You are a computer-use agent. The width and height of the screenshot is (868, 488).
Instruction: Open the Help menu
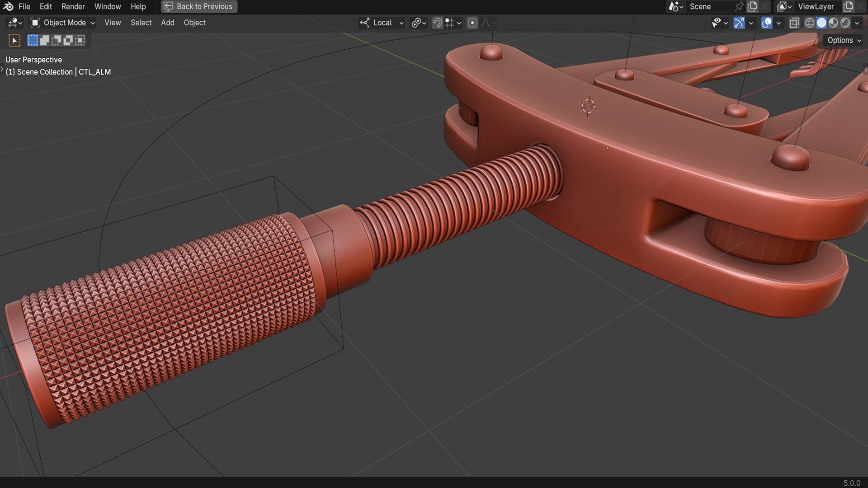(138, 6)
